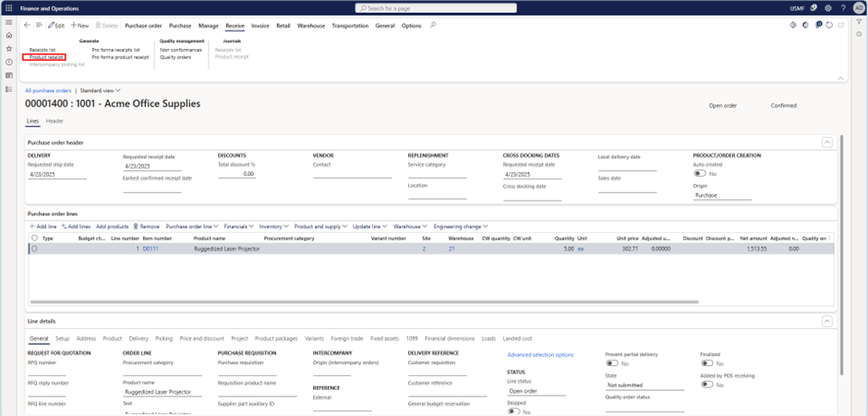Show list pane icon beside back arrow
Image resolution: width=868 pixels, height=416 pixels.
pos(39,26)
